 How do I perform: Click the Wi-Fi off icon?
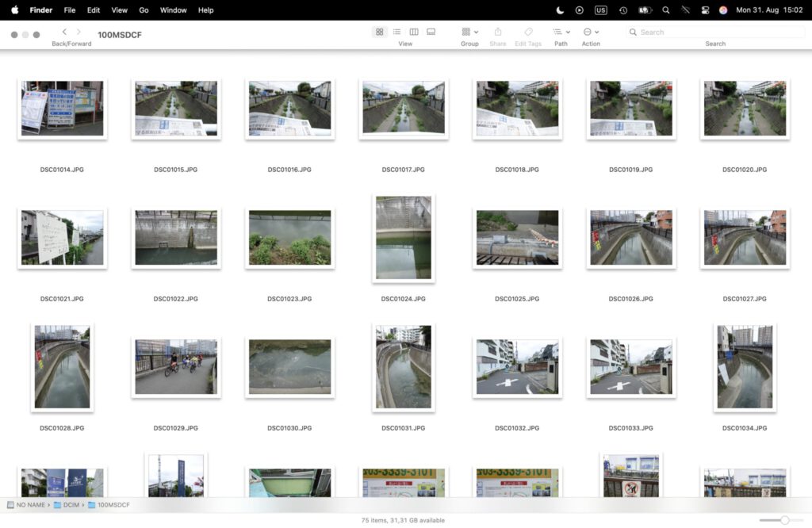(x=686, y=10)
